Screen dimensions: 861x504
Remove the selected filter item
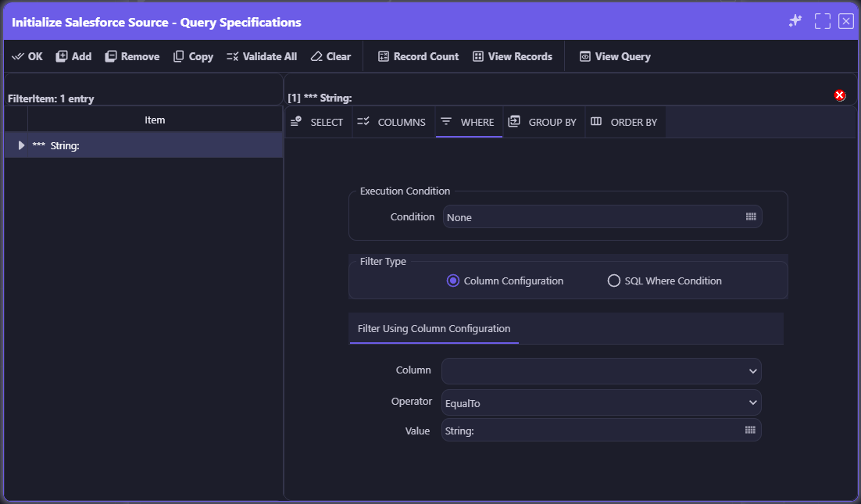132,56
